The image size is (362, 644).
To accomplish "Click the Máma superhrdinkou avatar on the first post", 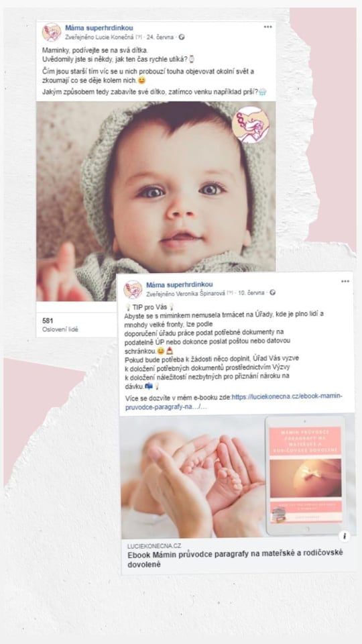I will [52, 32].
